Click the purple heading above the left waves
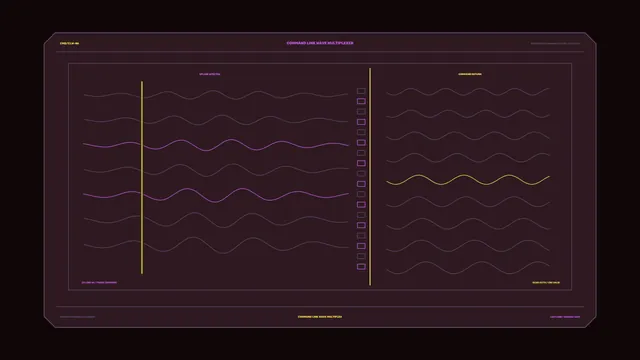 pos(210,74)
